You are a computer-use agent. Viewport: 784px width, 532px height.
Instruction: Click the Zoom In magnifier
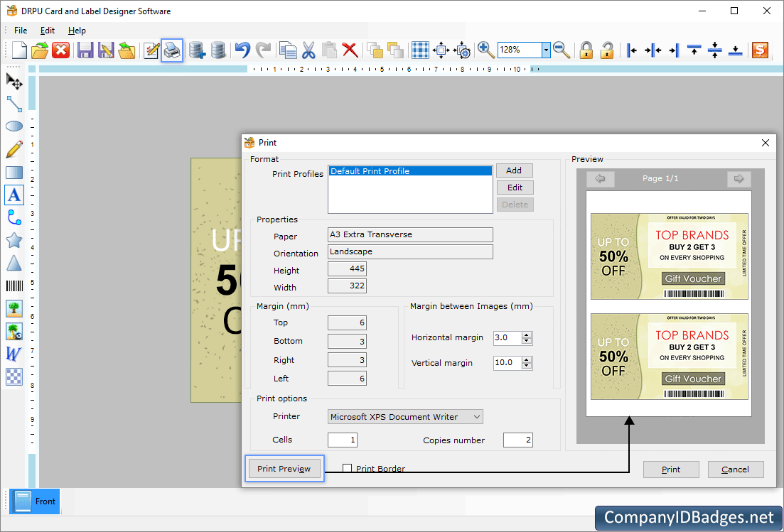(x=485, y=50)
